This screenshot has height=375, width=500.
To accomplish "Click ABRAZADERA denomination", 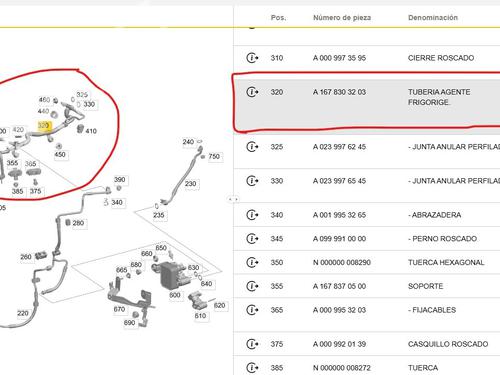I will (434, 215).
